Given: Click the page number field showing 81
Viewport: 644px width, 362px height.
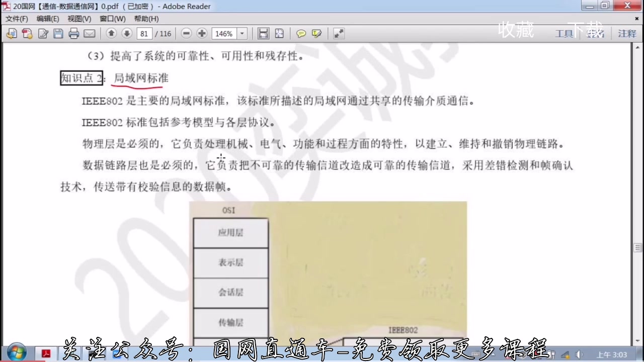Looking at the screenshot, I should click(x=144, y=34).
